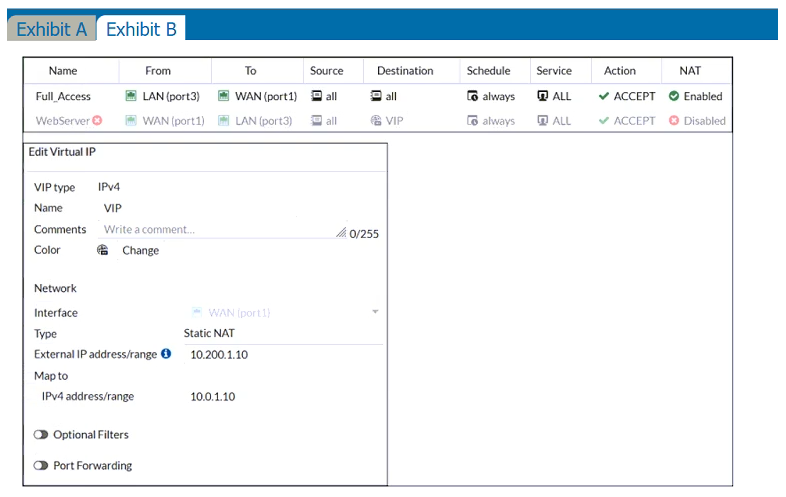Click the VIP name field value
Viewport: 786px width, 497px height.
[113, 208]
